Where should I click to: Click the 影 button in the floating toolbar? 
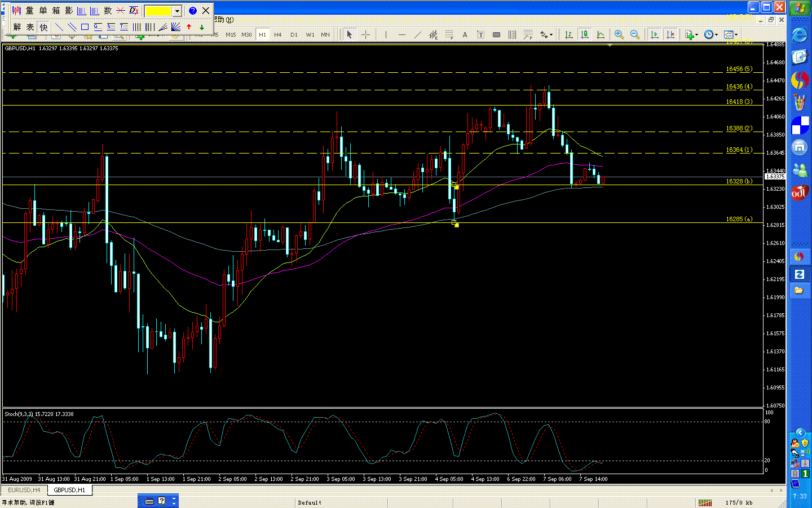pos(69,11)
